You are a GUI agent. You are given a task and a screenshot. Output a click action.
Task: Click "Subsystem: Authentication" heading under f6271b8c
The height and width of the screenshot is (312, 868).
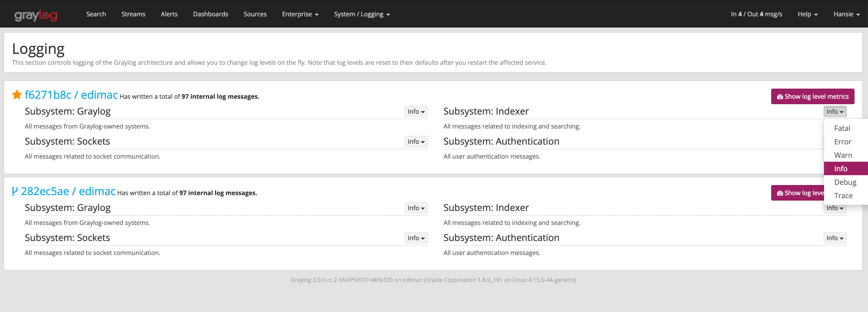coord(501,141)
